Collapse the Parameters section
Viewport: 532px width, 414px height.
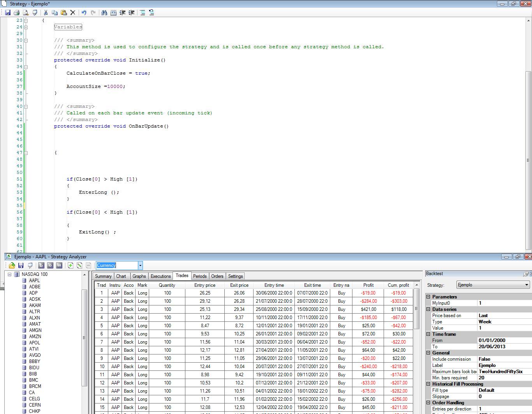[428, 297]
